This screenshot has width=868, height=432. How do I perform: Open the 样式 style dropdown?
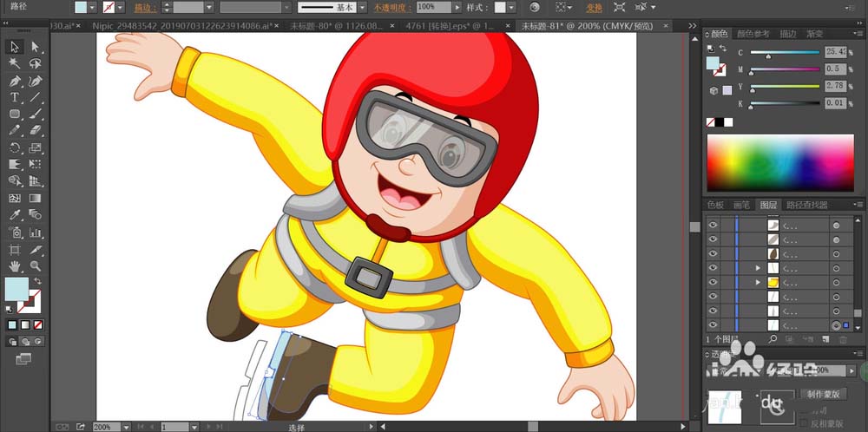(511, 7)
